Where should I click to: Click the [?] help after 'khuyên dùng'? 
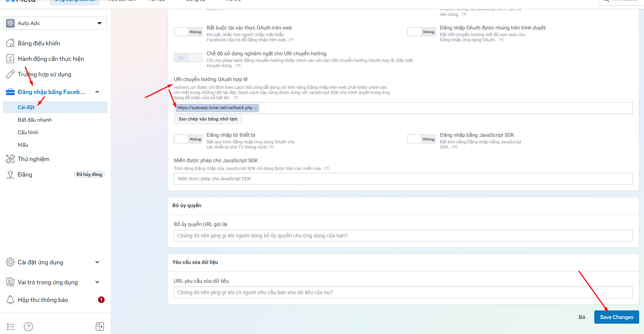pyautogui.click(x=238, y=66)
